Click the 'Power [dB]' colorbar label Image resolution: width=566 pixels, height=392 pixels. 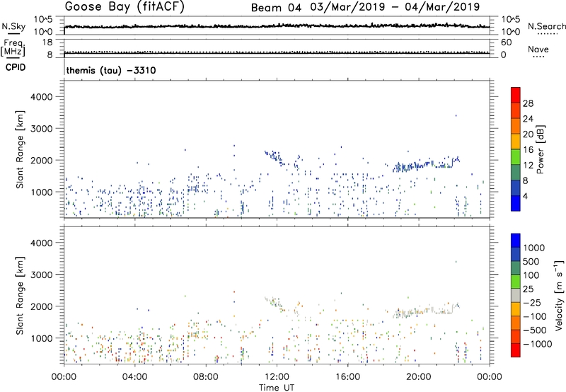point(541,149)
